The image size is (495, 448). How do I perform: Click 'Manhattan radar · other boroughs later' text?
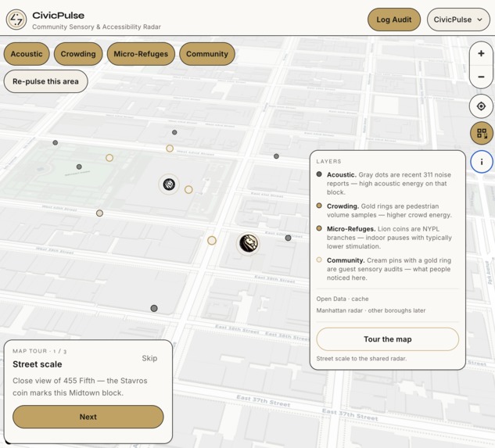371,310
